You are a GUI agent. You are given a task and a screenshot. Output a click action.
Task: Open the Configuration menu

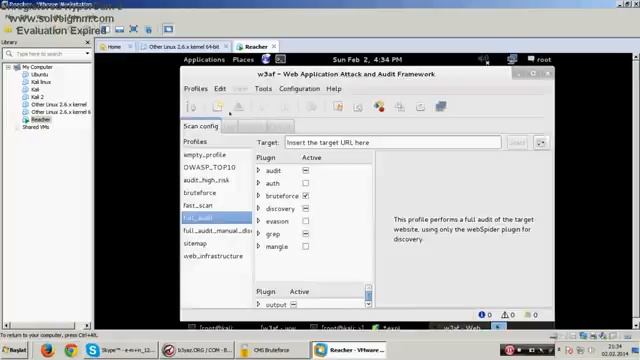[300, 89]
